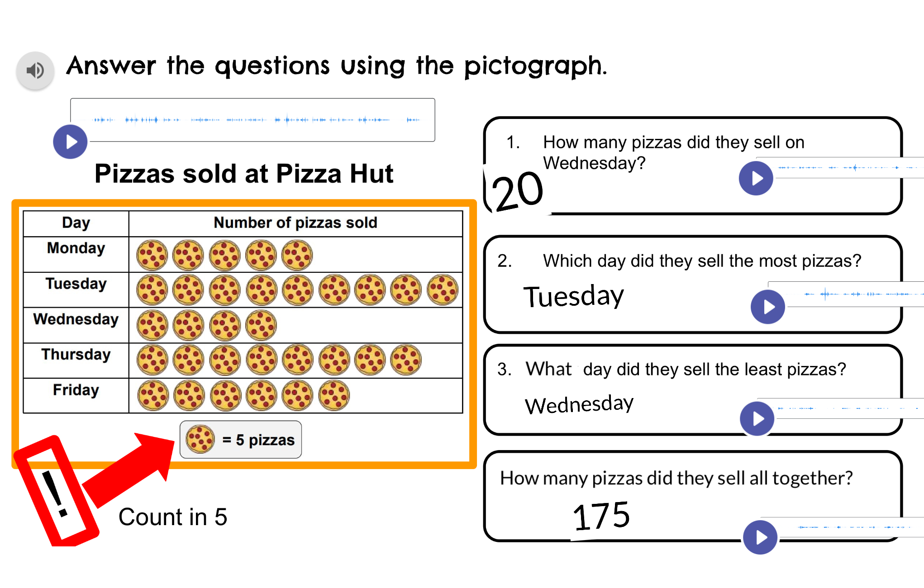
Task: Select the 175 answer in the total question
Action: tap(601, 516)
